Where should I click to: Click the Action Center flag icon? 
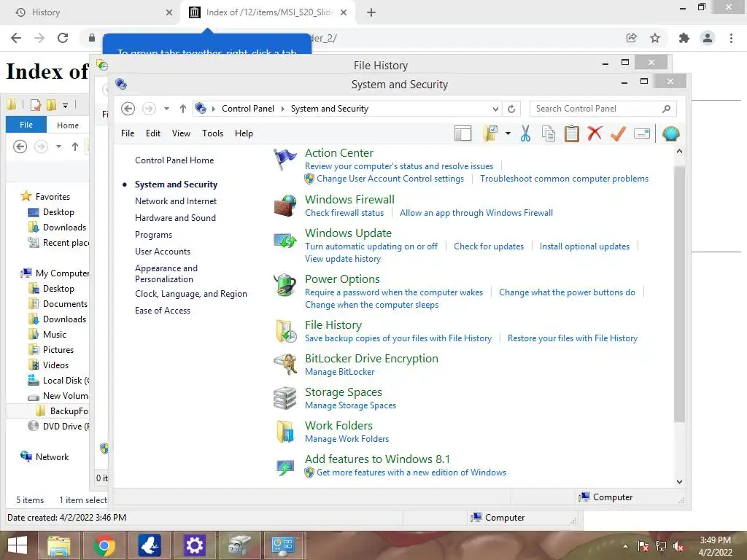(x=285, y=159)
